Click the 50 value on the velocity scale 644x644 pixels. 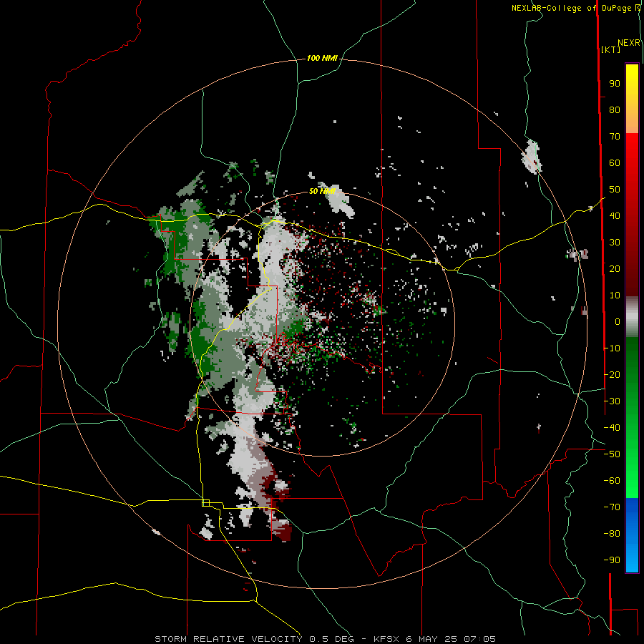point(615,190)
